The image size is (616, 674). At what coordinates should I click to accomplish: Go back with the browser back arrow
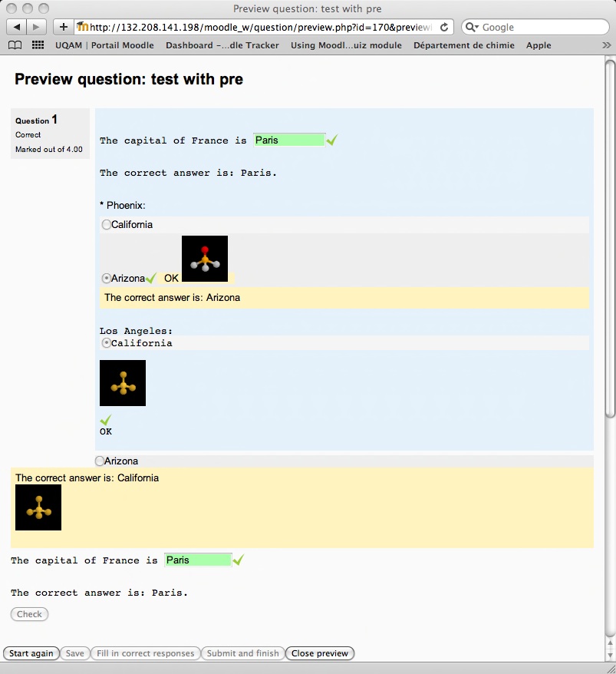click(x=16, y=27)
